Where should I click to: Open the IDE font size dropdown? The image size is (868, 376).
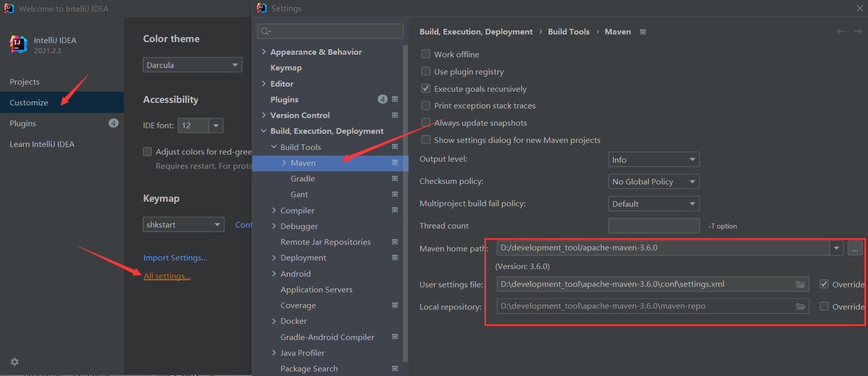click(216, 125)
